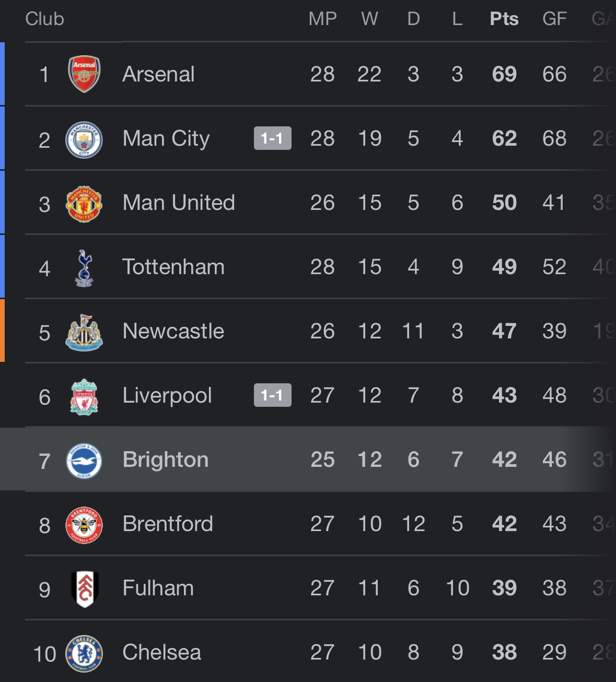The image size is (616, 682).
Task: Open the Chelsea team name link
Action: 161,652
